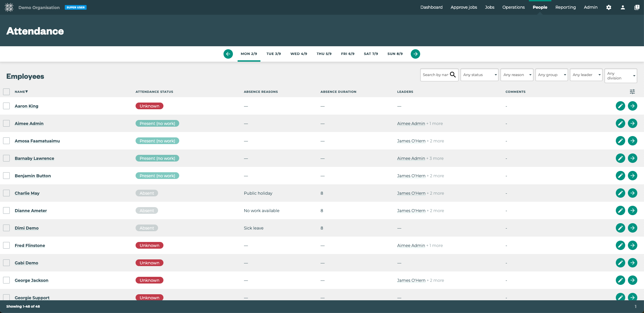The width and height of the screenshot is (644, 313).
Task: Tick the checkbox for Benjamin Button
Action: pyautogui.click(x=6, y=176)
